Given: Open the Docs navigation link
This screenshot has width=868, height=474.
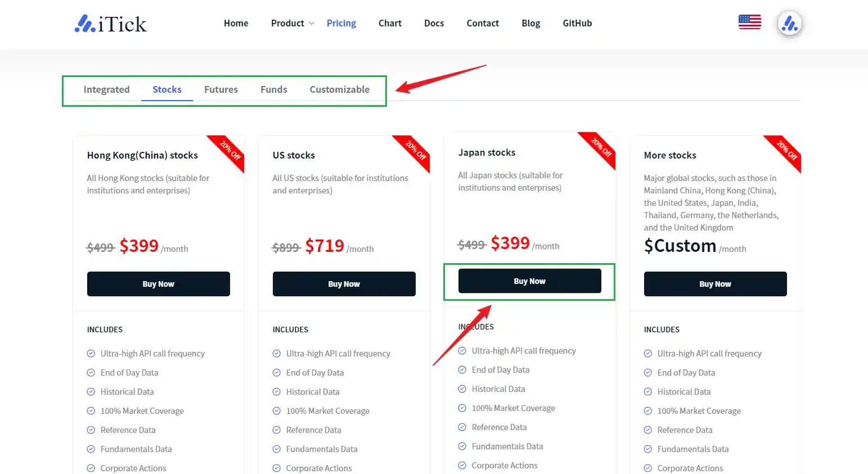Looking at the screenshot, I should [434, 23].
